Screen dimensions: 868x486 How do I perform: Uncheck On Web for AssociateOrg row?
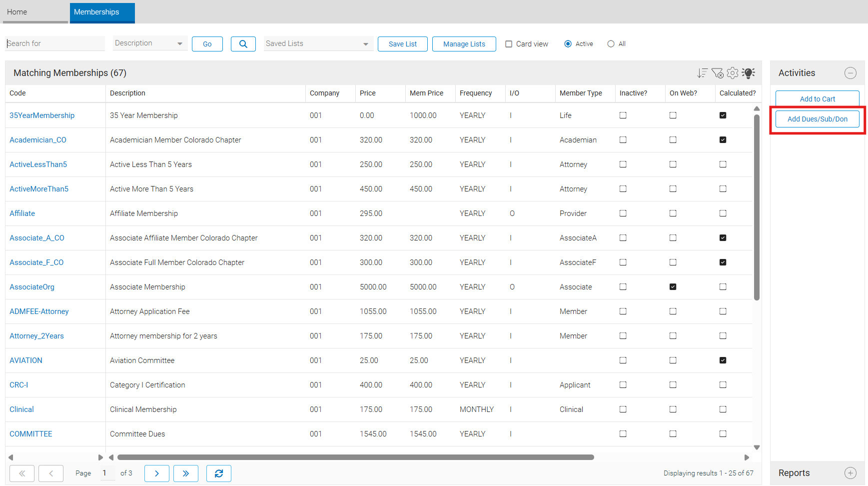coord(673,287)
